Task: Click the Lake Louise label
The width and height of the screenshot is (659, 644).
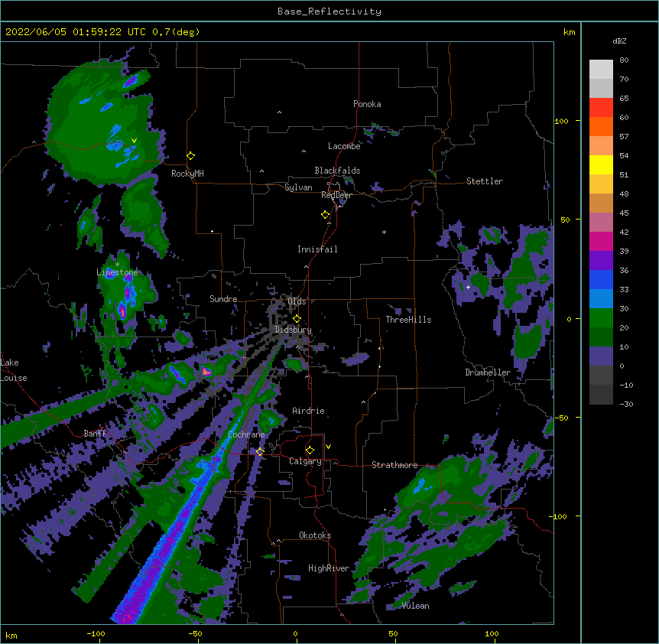Action: [14, 370]
